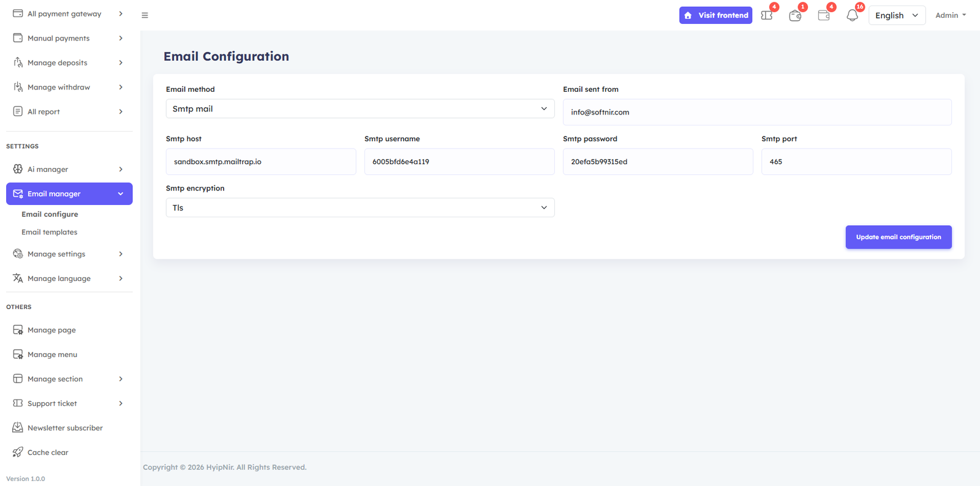Open the Email method dropdown
This screenshot has width=980, height=486.
(360, 109)
